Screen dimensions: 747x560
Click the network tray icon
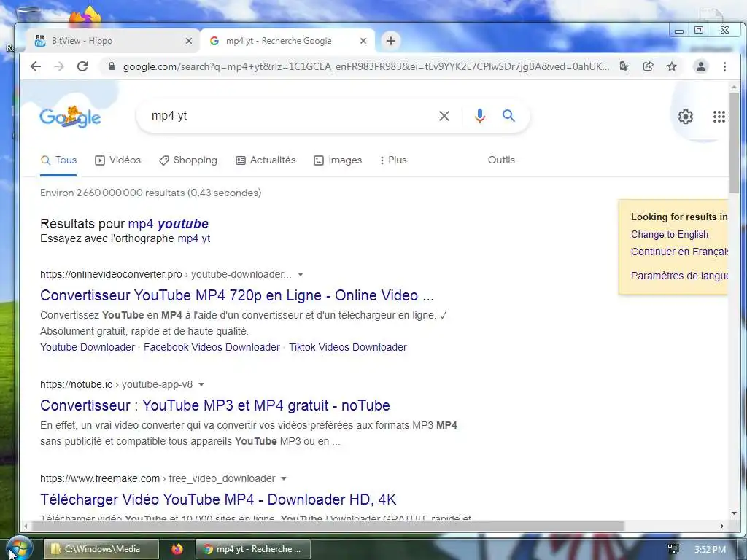click(673, 549)
